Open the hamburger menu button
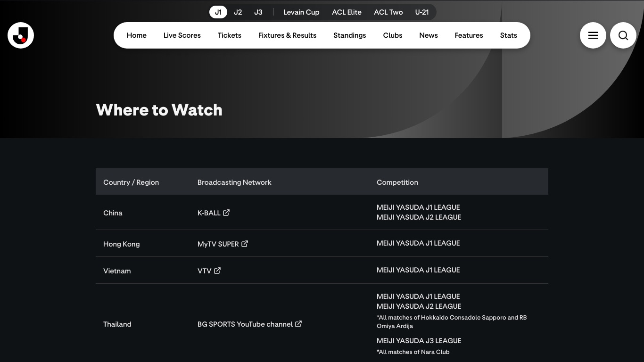 tap(593, 35)
